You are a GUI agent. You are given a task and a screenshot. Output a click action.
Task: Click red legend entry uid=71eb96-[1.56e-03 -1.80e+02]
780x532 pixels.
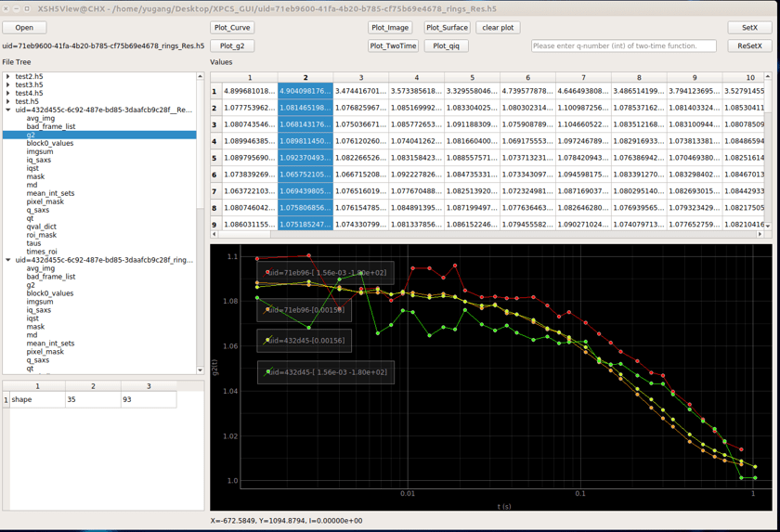click(326, 273)
